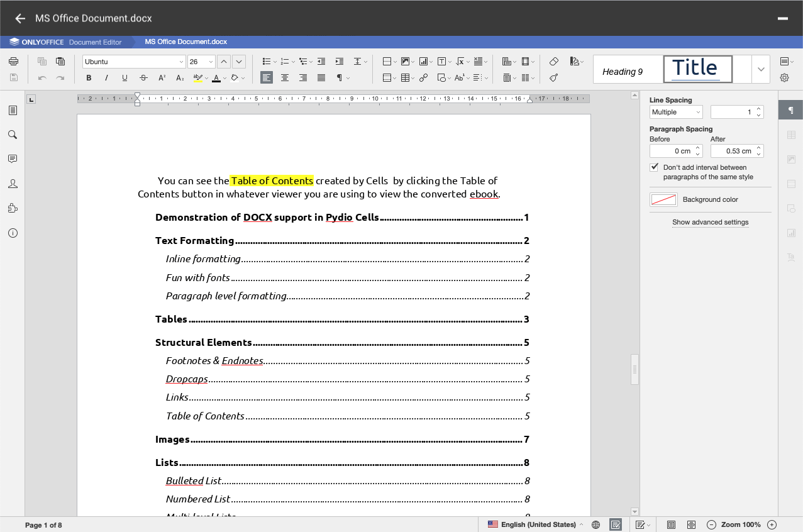The width and height of the screenshot is (803, 532).
Task: Apply superscript formatting
Action: pyautogui.click(x=162, y=78)
